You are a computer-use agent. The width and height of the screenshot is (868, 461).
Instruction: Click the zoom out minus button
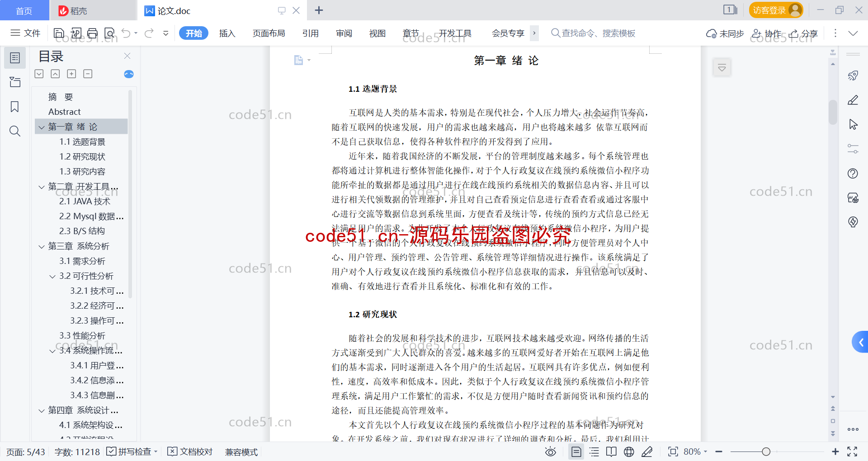719,452
